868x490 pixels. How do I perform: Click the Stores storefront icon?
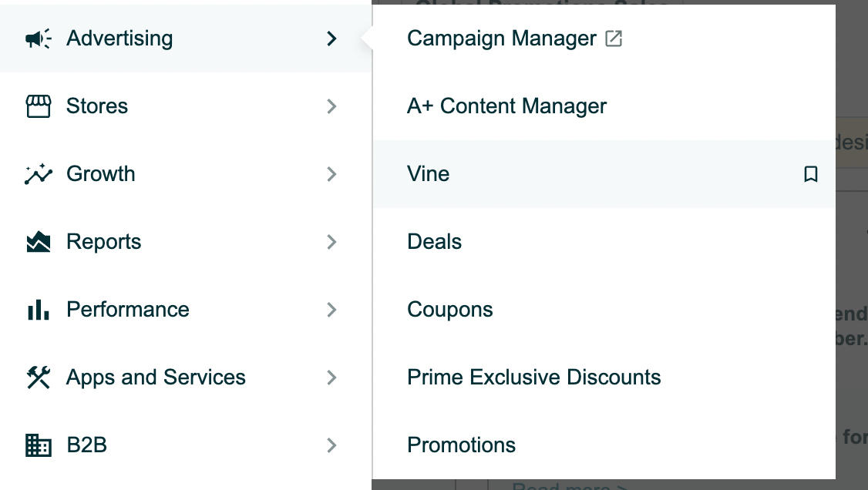click(x=39, y=106)
